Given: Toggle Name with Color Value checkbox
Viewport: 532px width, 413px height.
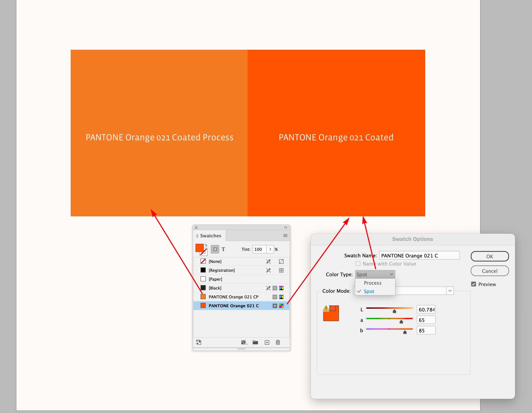Looking at the screenshot, I should [358, 264].
